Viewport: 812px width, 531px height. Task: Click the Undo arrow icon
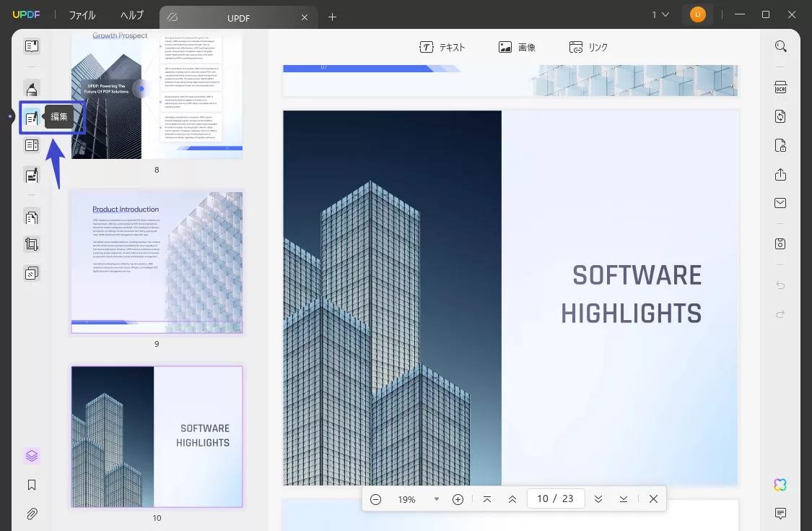pyautogui.click(x=780, y=285)
